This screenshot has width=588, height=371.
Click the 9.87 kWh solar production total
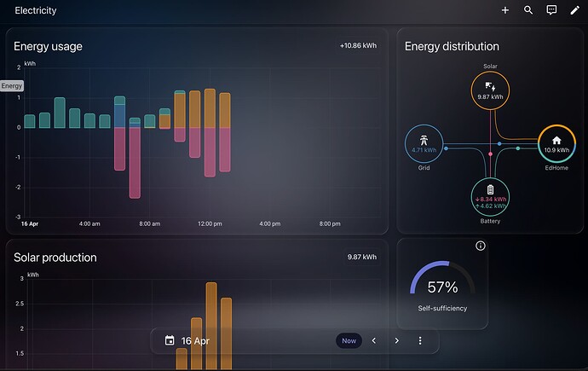tap(362, 257)
